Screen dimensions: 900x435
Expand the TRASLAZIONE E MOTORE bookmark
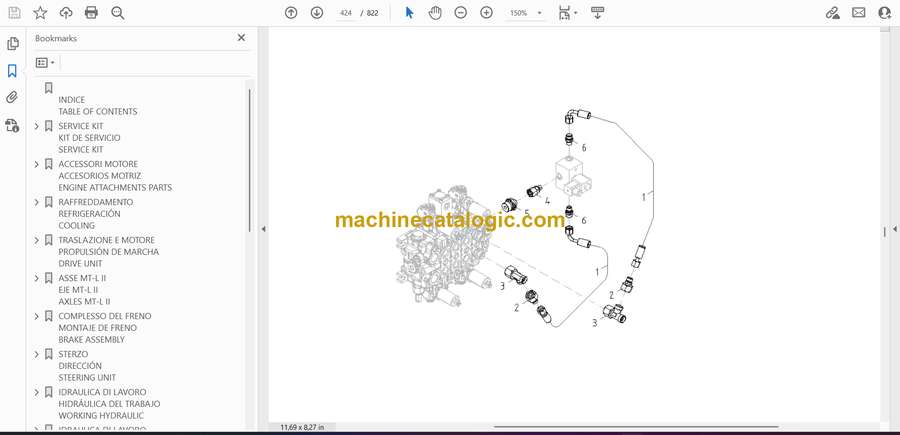point(37,240)
